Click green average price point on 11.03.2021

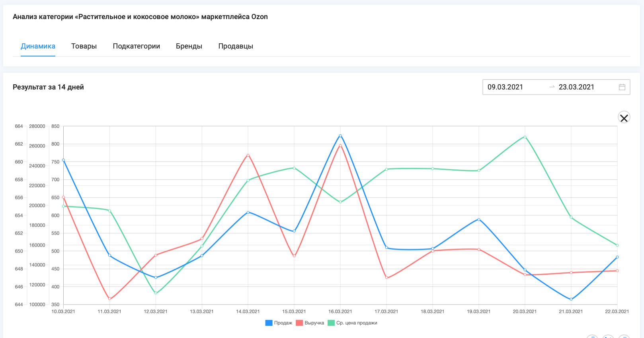109,211
